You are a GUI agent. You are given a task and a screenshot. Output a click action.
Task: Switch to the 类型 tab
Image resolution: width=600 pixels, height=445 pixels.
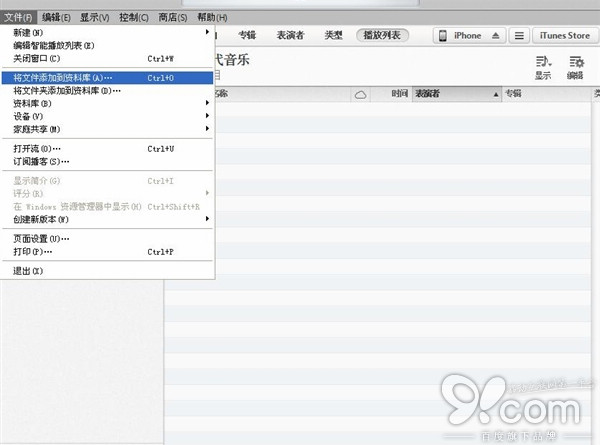coord(333,35)
